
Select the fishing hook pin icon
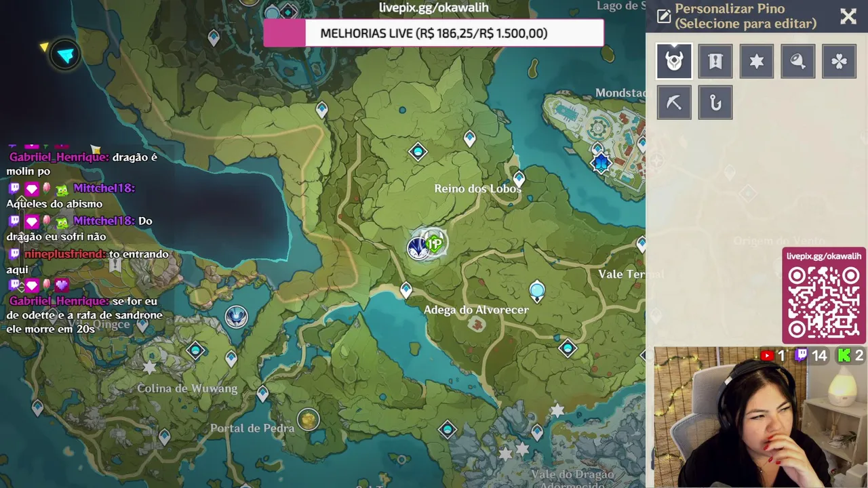click(715, 102)
